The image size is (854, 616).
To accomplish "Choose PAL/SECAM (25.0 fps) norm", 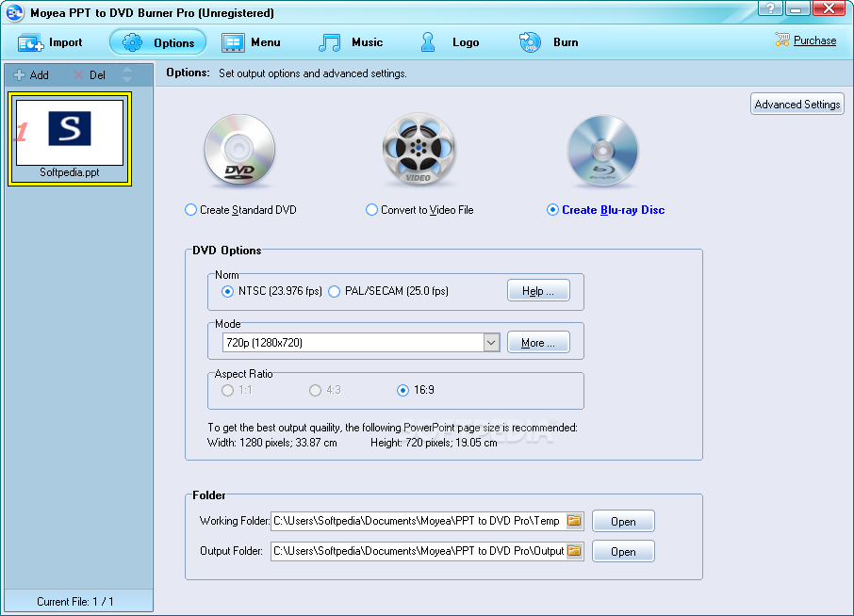I will [389, 291].
